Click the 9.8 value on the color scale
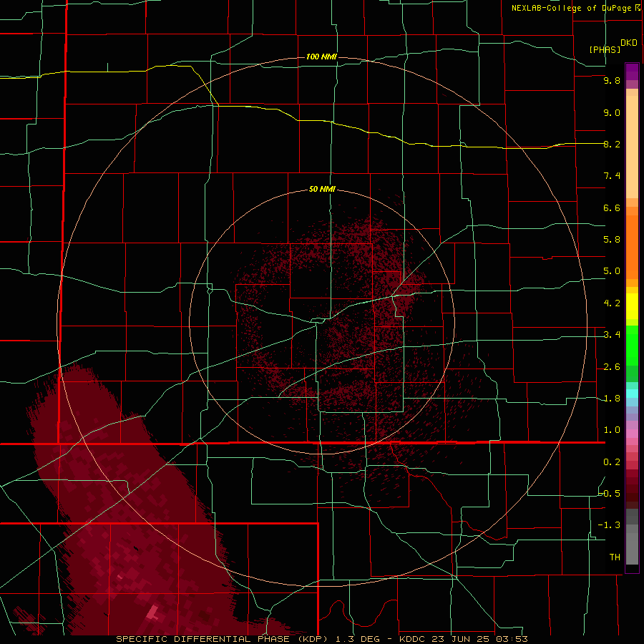Image resolution: width=644 pixels, height=644 pixels. [612, 80]
